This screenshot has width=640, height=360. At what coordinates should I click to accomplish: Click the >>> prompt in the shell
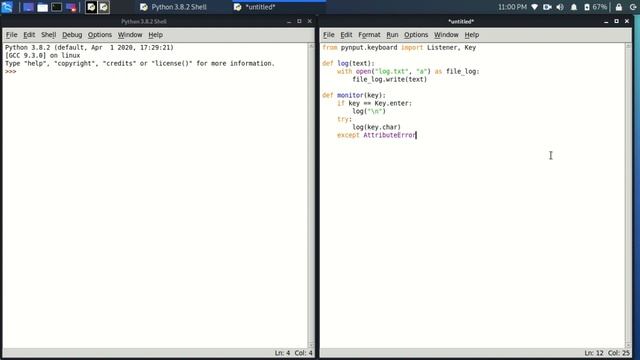11,71
